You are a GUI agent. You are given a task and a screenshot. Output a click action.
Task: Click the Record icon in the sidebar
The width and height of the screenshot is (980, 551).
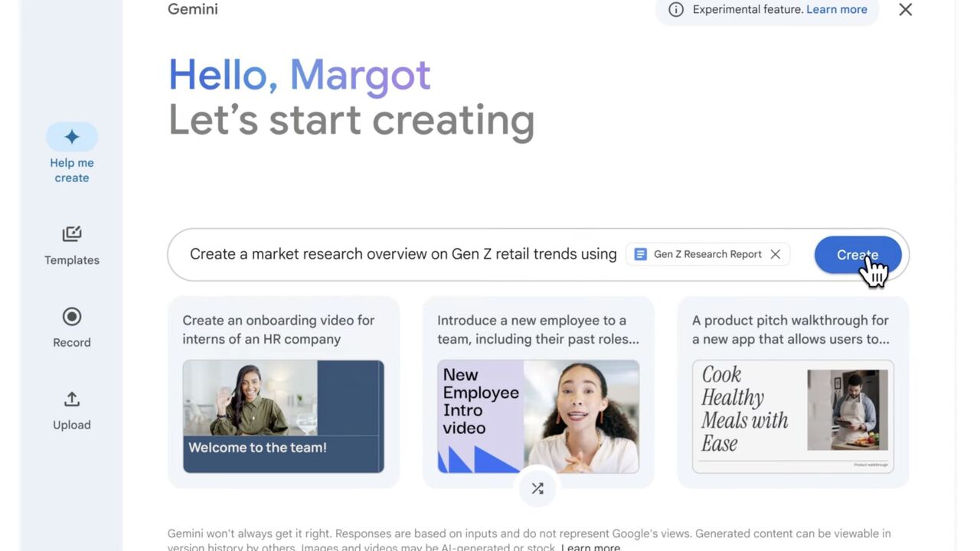[x=72, y=317]
